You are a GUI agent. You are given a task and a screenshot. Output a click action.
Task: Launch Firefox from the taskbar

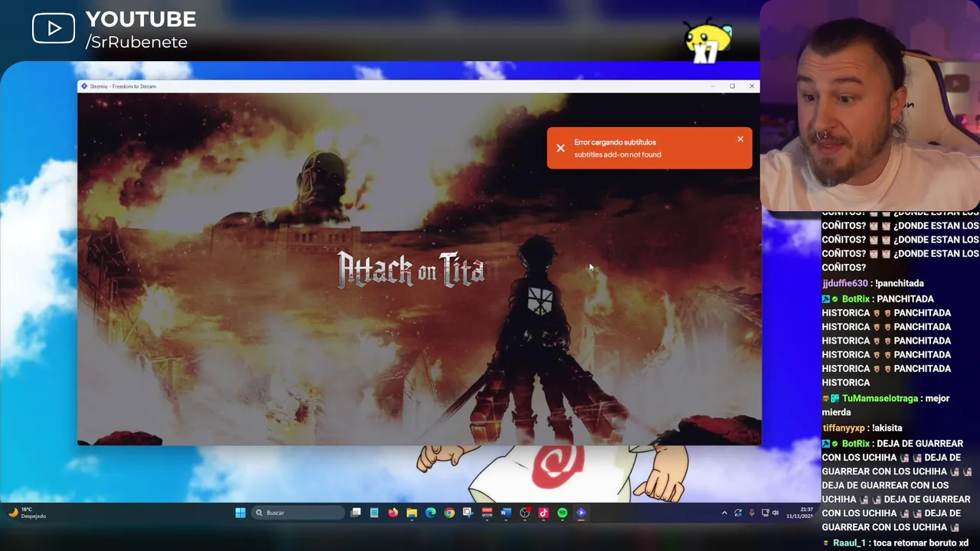pos(393,513)
